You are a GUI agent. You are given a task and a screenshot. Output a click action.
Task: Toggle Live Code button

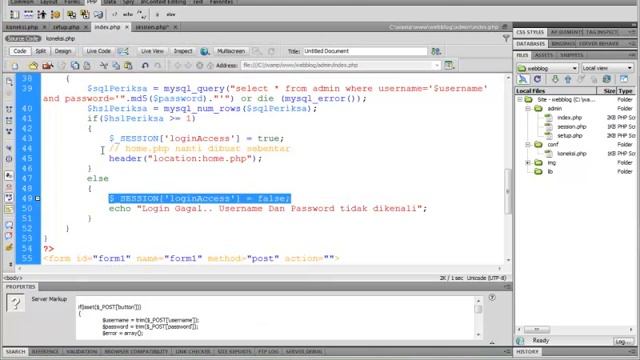(x=98, y=51)
